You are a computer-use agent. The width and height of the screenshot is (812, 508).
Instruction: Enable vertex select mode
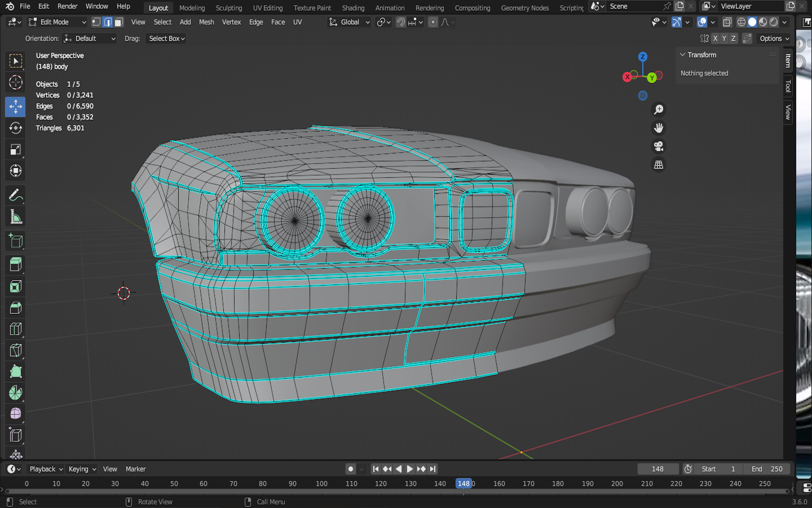[x=96, y=22]
